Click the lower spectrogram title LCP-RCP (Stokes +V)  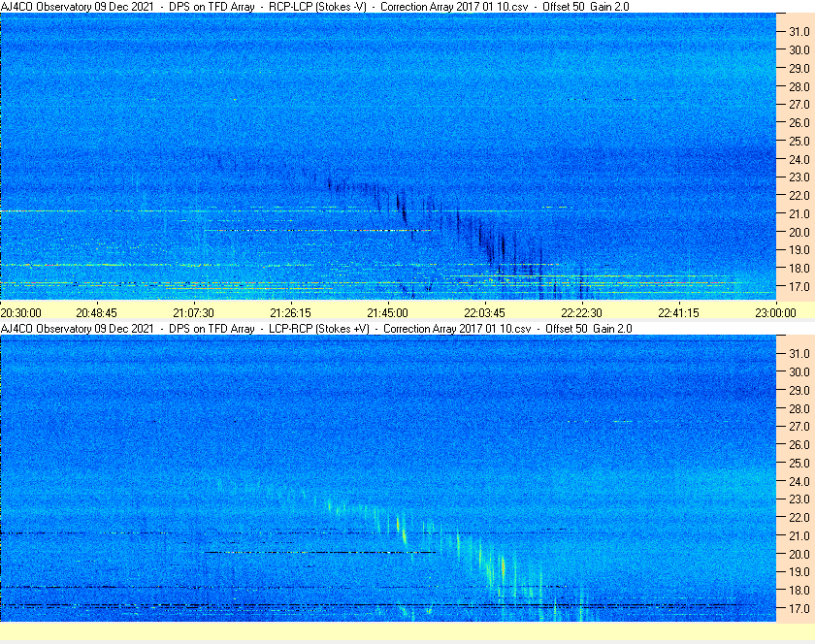[x=318, y=329]
